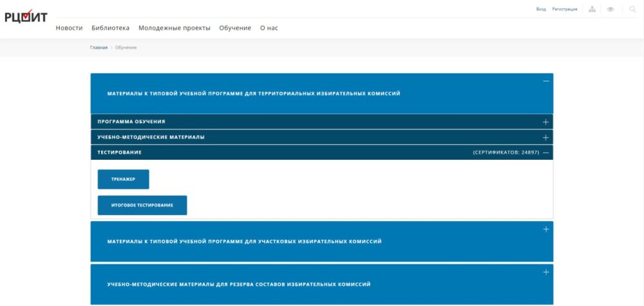The height and width of the screenshot is (306, 644).
Task: Toggle the accessibility eye icon
Action: click(611, 9)
